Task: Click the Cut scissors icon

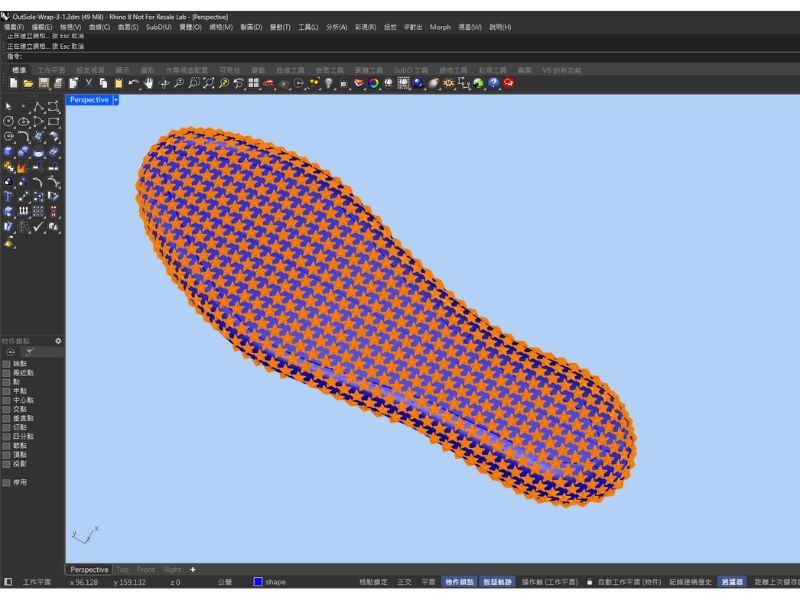Action: (88, 83)
